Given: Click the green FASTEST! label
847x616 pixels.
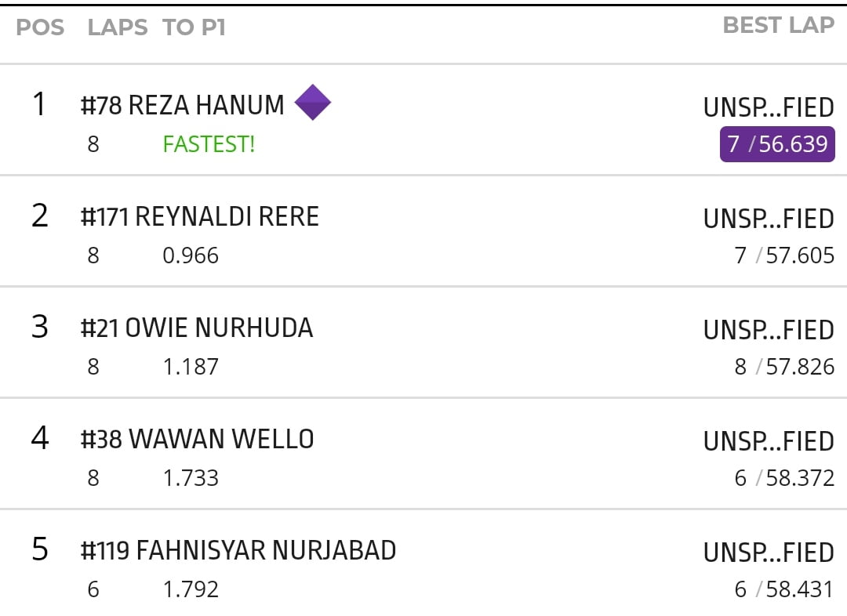Looking at the screenshot, I should coord(209,144).
